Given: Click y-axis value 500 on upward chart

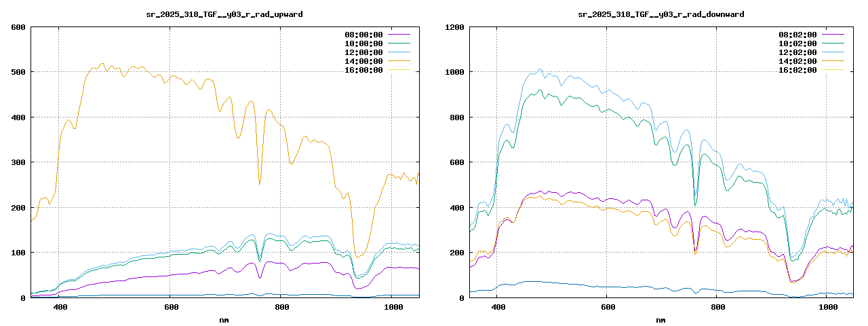Looking at the screenshot, I should [x=18, y=72].
